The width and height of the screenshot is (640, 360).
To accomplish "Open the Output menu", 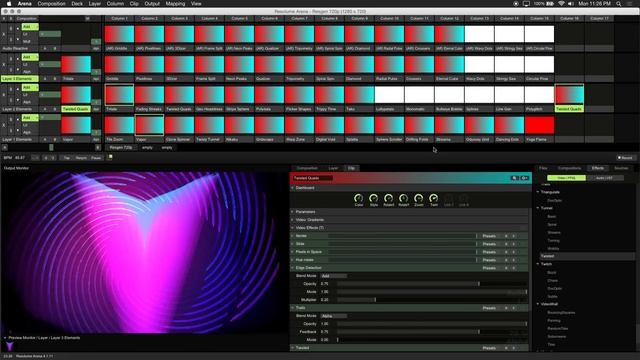I will (x=152, y=4).
